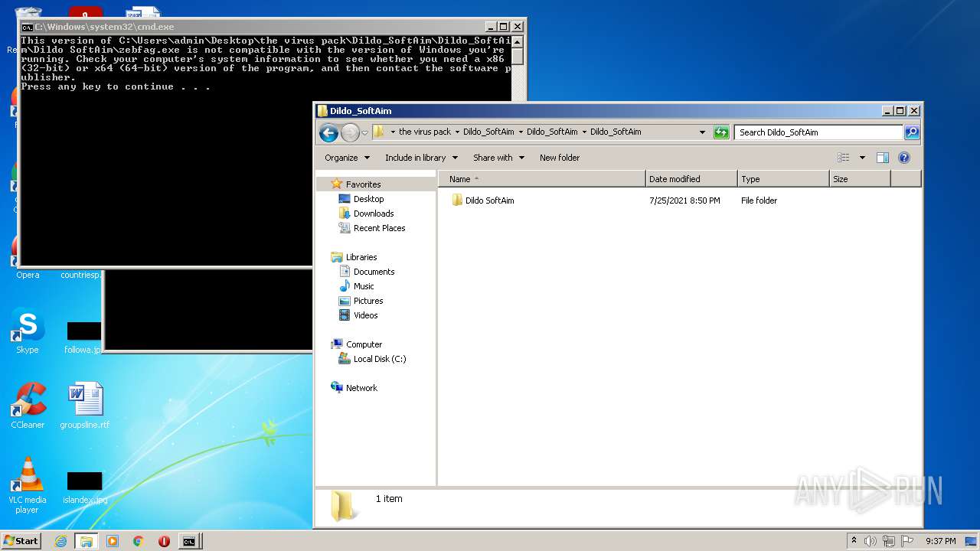
Task: Click 'the virus pack' breadcrumb
Action: (x=425, y=132)
